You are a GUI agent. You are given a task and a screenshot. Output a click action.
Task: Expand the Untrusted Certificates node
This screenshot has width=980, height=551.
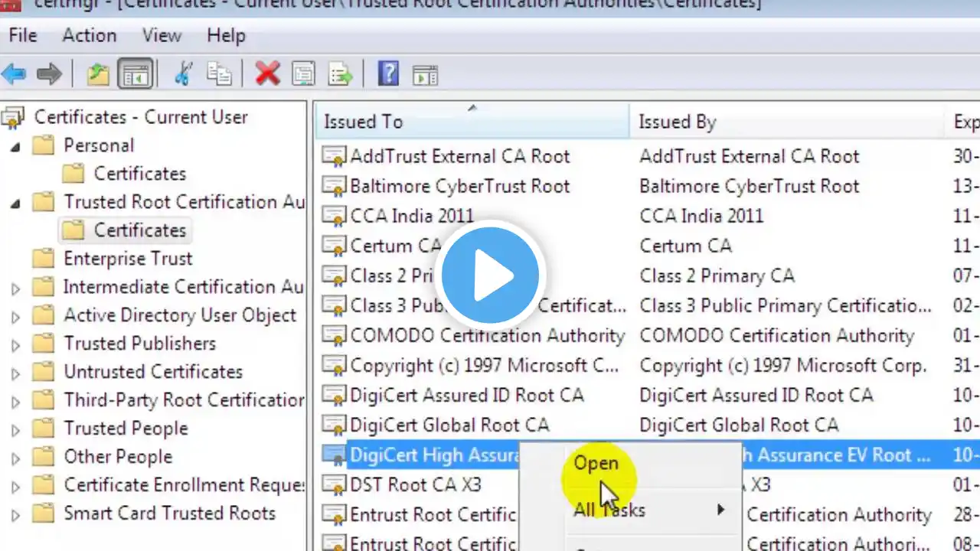(x=15, y=373)
